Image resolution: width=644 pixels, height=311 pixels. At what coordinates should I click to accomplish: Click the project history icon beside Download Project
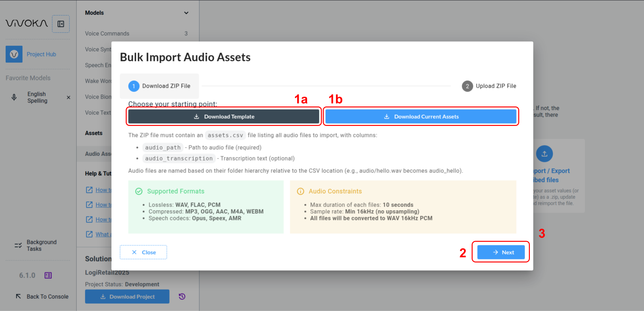(x=182, y=296)
